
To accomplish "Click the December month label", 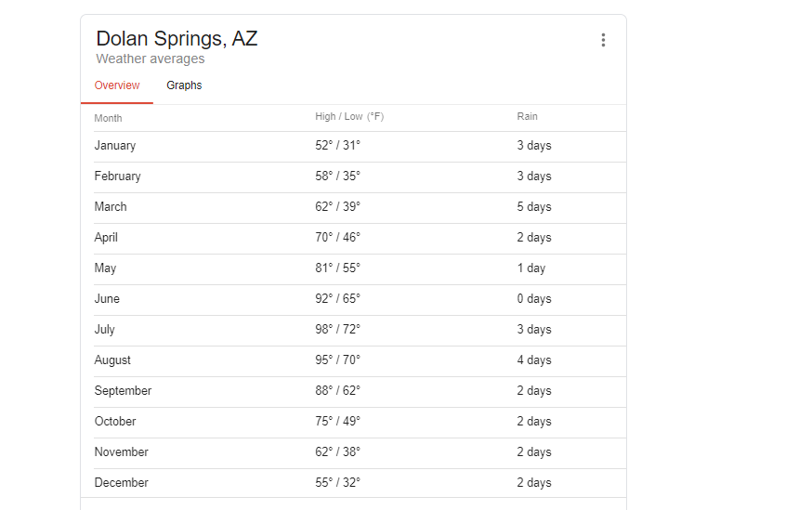I will click(121, 482).
